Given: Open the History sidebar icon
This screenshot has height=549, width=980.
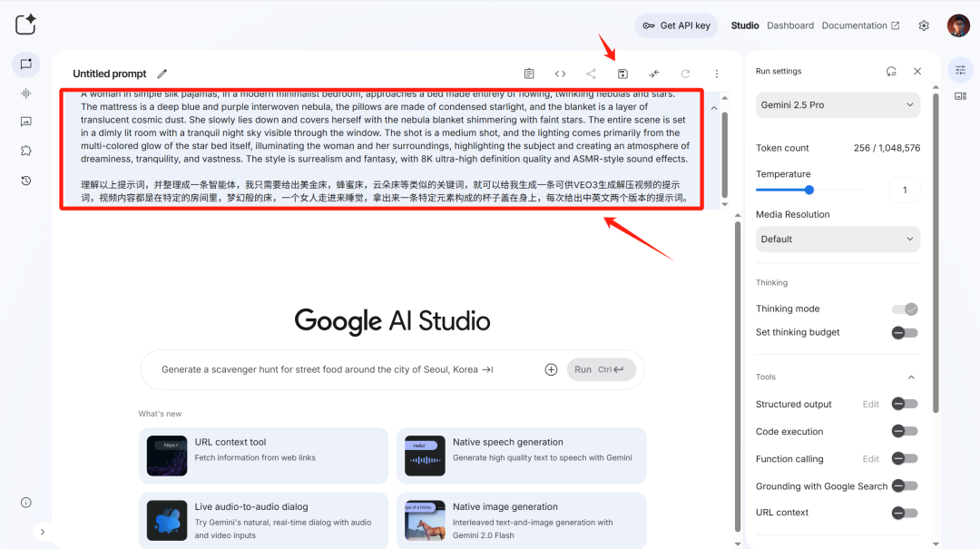Looking at the screenshot, I should click(x=25, y=181).
